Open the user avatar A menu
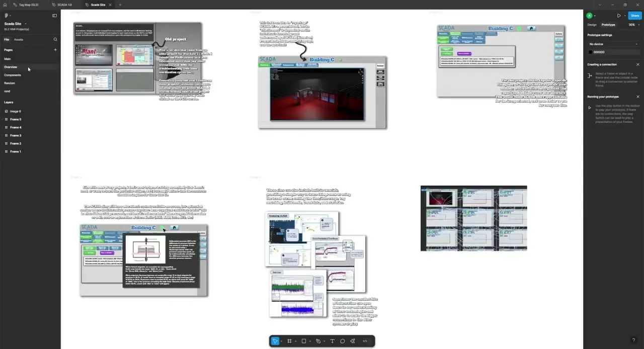This screenshot has height=349, width=644. tap(591, 16)
